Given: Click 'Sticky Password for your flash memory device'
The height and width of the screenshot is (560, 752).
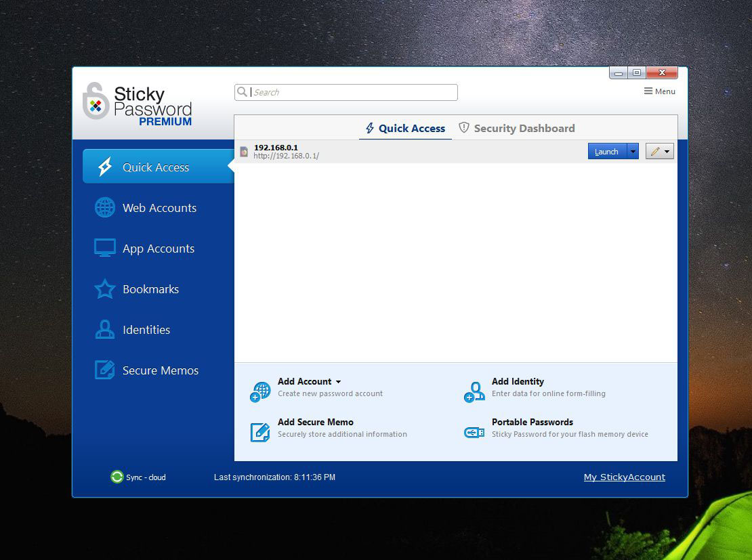Looking at the screenshot, I should [x=570, y=434].
